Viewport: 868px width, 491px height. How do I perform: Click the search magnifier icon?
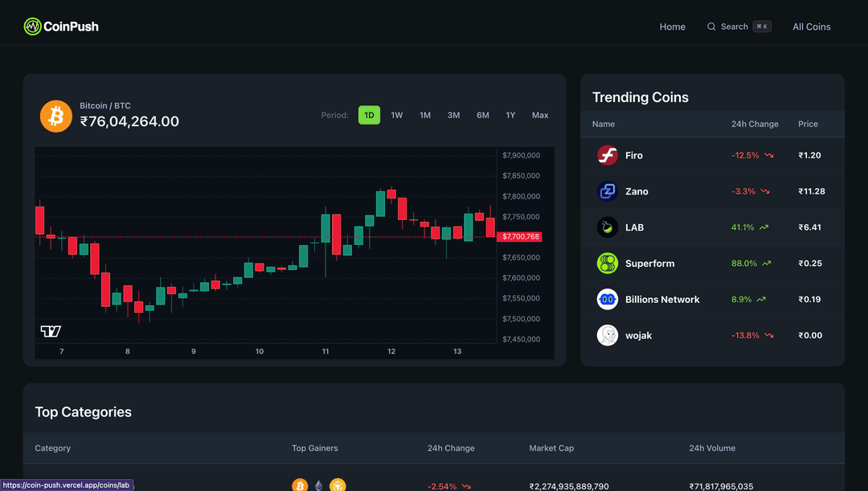(711, 27)
